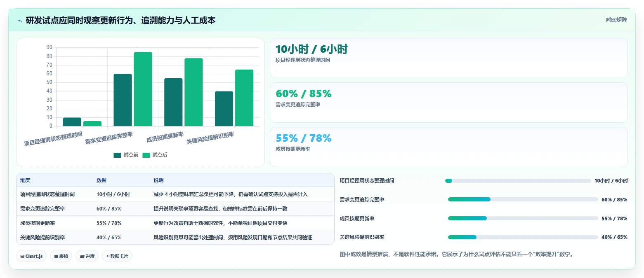Click the footnote beginning 图中成效是情景推演
Viewport: 644px width, 278px height.
pos(457,255)
